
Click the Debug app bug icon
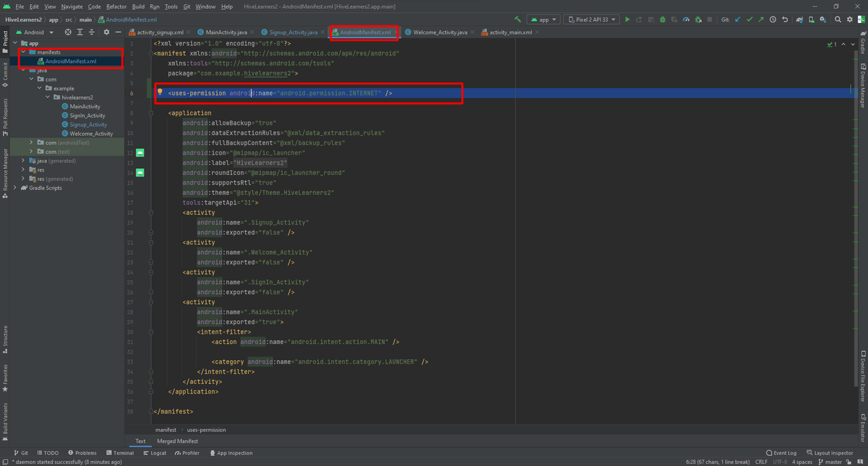(x=663, y=20)
